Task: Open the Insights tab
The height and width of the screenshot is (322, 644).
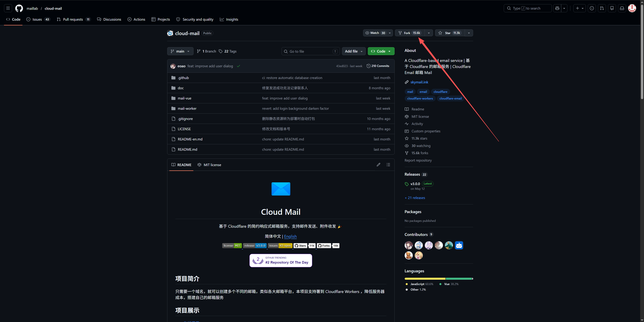Action: [x=229, y=19]
